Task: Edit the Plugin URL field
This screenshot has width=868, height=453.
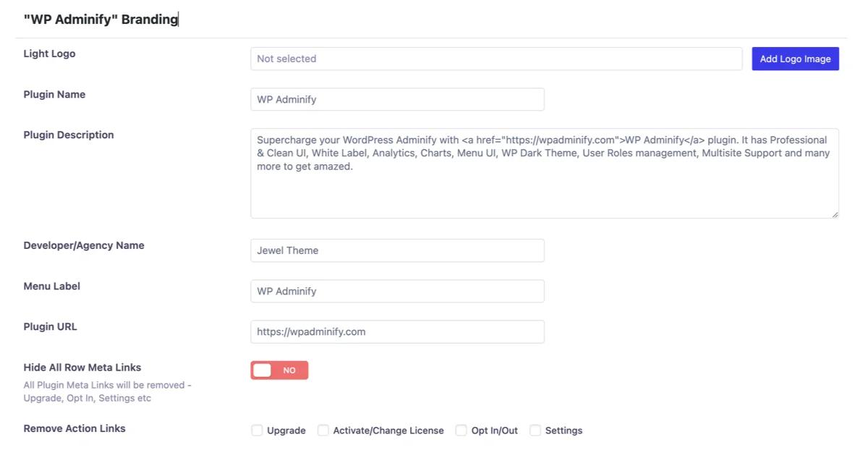Action: [x=397, y=331]
